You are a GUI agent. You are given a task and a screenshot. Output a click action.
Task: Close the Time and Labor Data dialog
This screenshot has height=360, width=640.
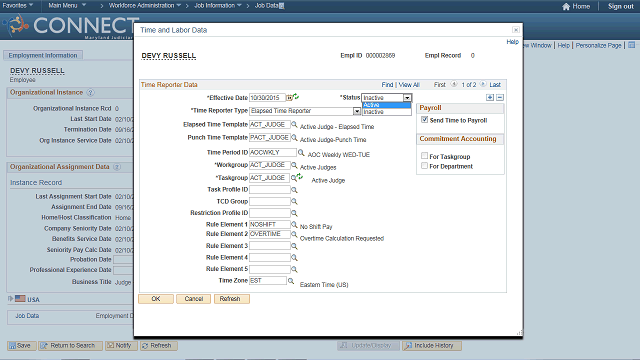pos(516,30)
